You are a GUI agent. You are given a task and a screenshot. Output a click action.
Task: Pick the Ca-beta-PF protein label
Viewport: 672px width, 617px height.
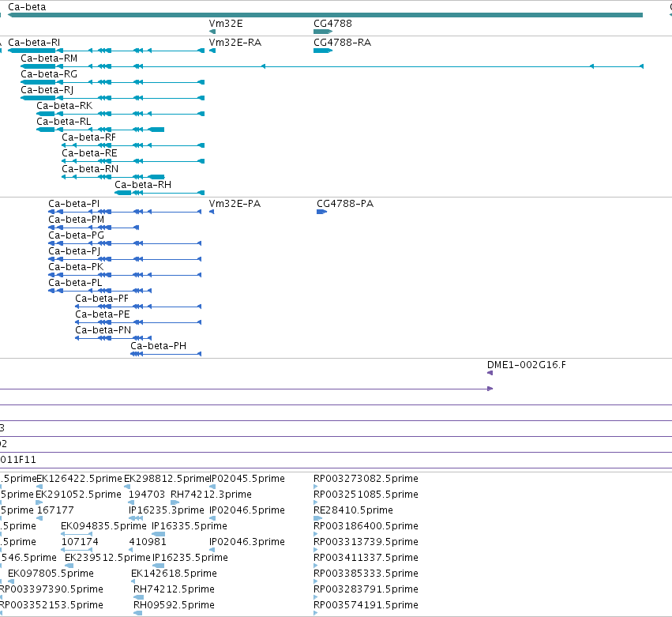coord(102,299)
